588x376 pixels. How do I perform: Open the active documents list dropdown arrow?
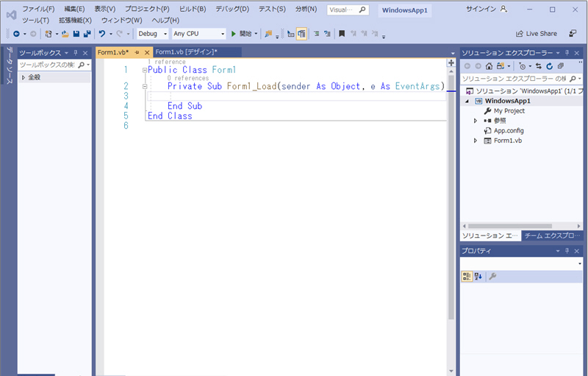pos(453,53)
